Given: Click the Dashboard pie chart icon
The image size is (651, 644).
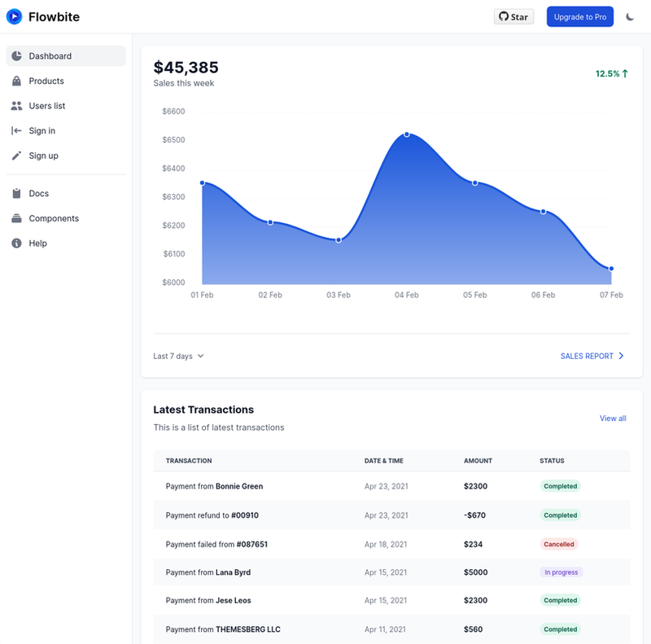Looking at the screenshot, I should tap(16, 56).
